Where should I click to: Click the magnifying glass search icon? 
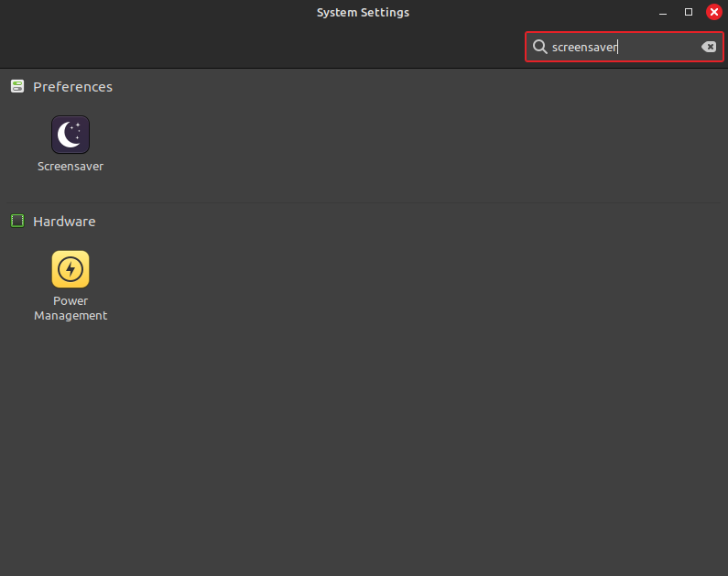click(540, 47)
